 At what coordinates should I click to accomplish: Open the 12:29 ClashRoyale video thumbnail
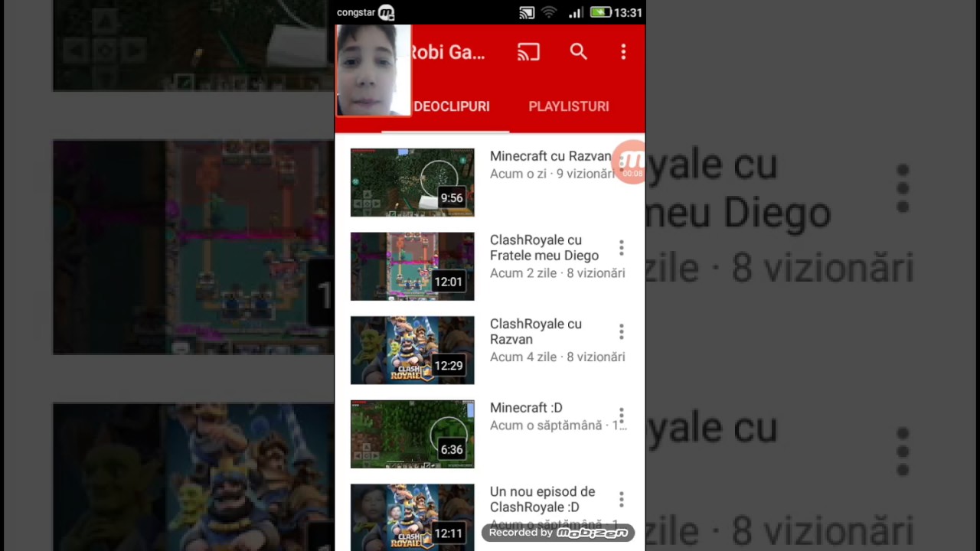pyautogui.click(x=413, y=350)
